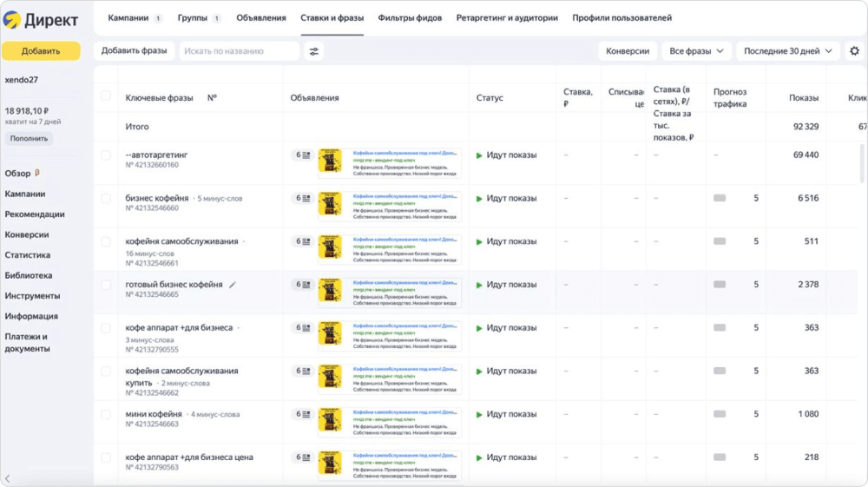Viewport: 868px width, 487px height.
Task: Select checkbox for кофе аппарат +для бизнеса цена
Action: point(106,457)
